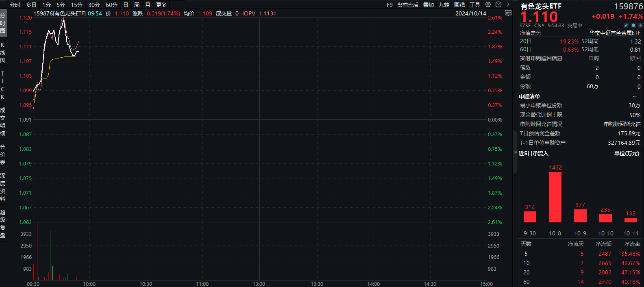Click the help question mark icon
The image size is (644, 287).
[x=498, y=4]
